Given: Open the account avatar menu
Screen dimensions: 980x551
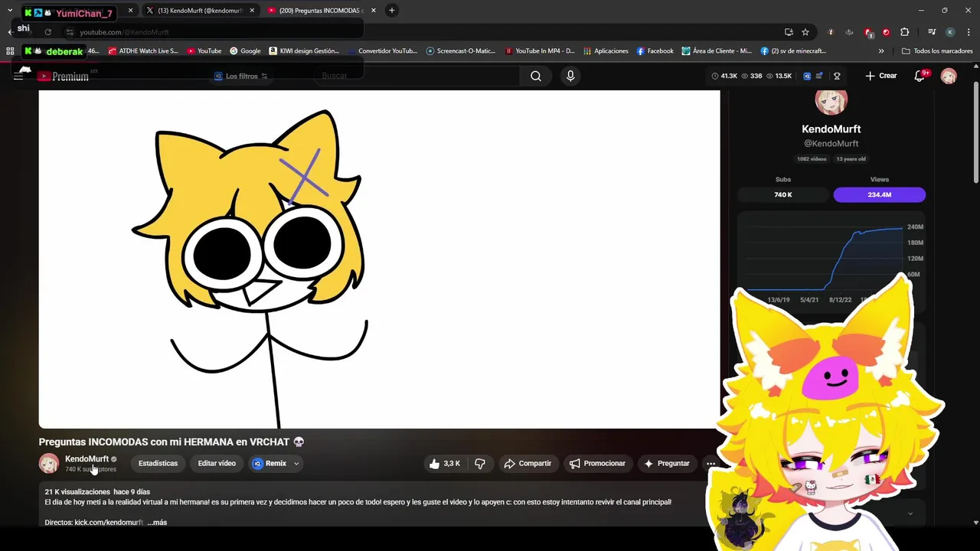Looking at the screenshot, I should 949,76.
